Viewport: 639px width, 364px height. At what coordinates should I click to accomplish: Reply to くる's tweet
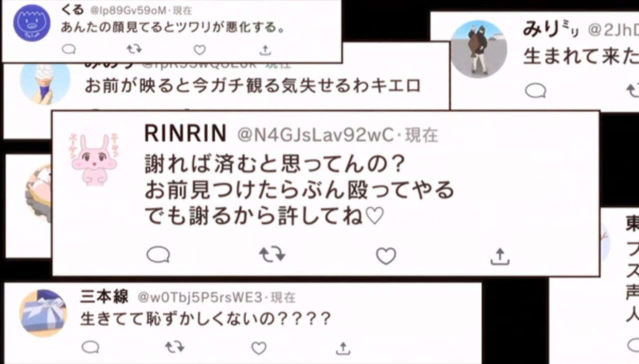tap(68, 49)
